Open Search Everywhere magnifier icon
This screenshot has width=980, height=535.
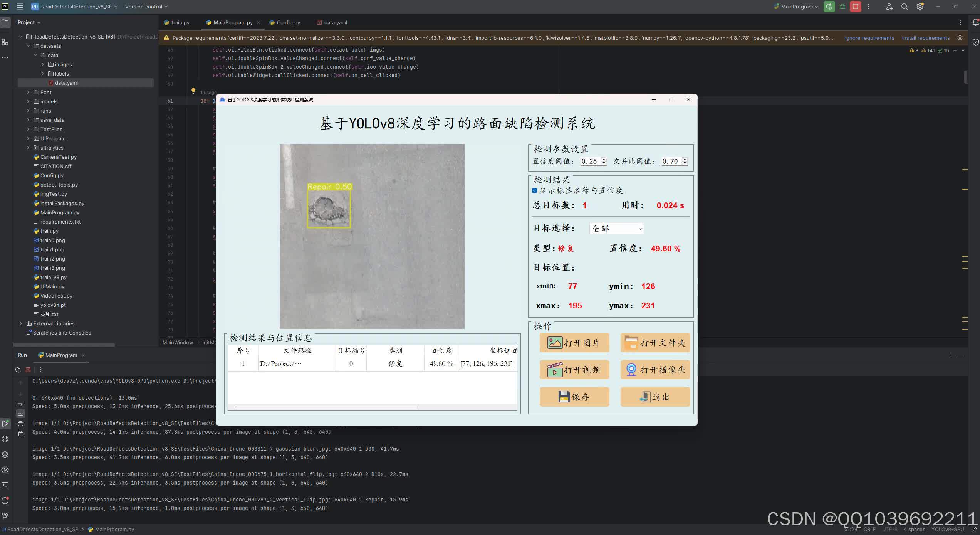coord(904,7)
